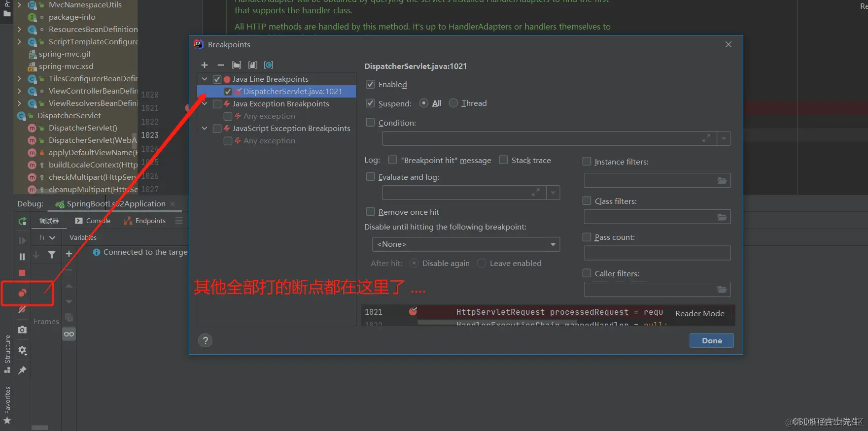Pause program in debug toolbar
Viewport: 868px width, 431px height.
click(x=22, y=257)
